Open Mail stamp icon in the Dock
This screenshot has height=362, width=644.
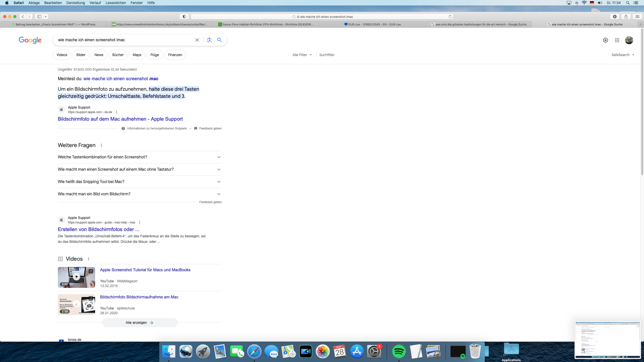(220, 351)
